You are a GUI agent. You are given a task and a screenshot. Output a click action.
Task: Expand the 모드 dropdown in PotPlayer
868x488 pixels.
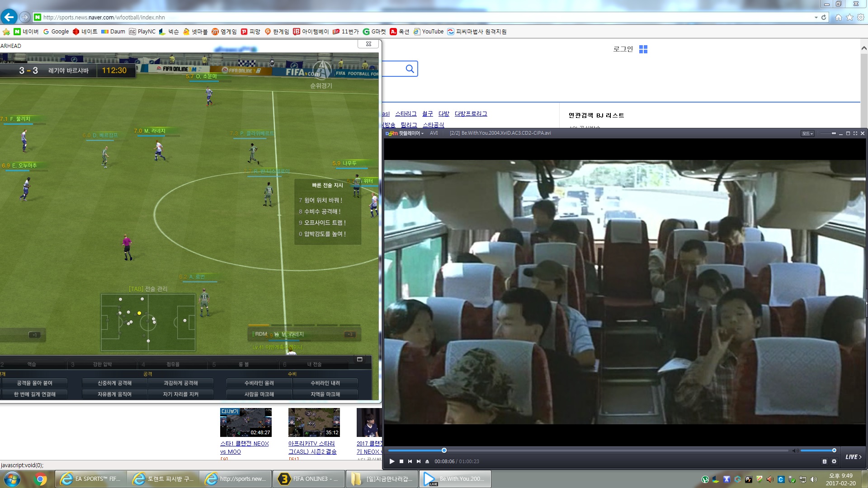click(x=807, y=133)
